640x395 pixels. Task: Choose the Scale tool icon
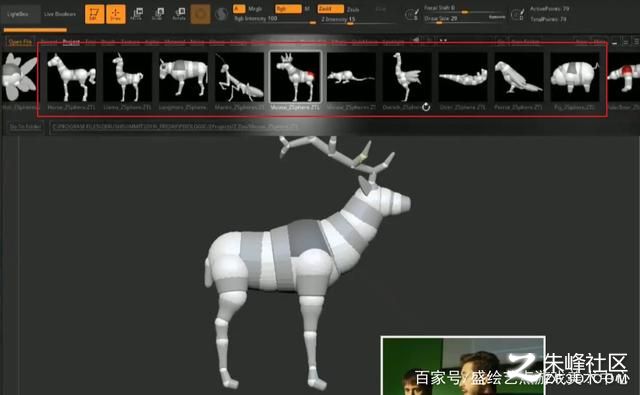[158, 14]
